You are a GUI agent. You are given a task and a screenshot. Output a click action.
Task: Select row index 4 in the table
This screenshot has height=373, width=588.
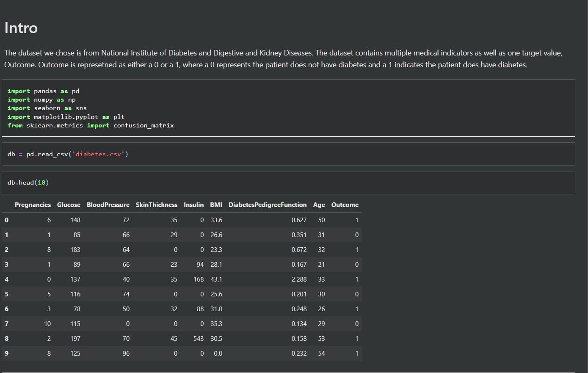(6, 279)
